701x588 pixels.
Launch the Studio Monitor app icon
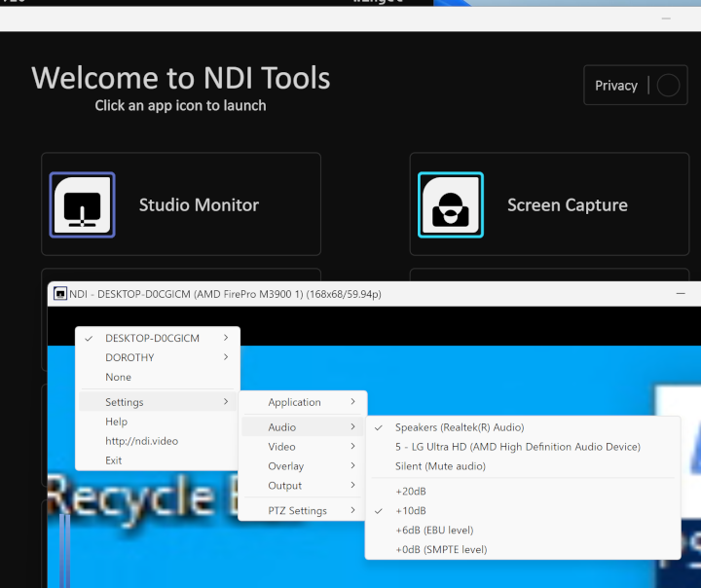coord(82,204)
